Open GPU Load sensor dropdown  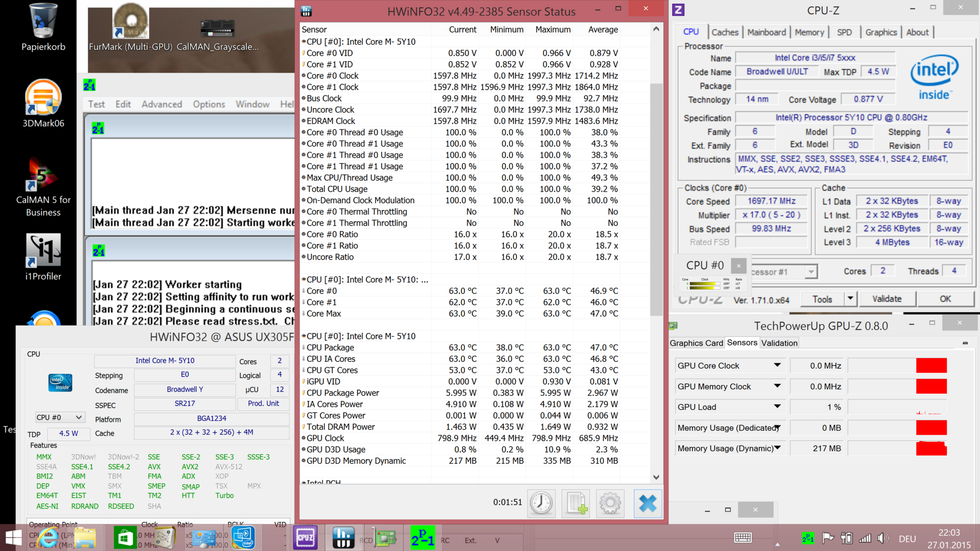(777, 407)
